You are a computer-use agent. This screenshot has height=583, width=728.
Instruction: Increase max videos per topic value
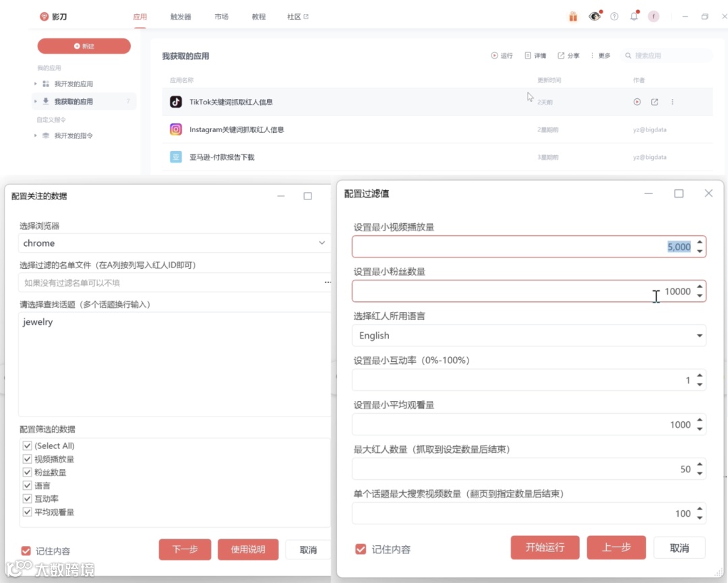click(x=700, y=509)
